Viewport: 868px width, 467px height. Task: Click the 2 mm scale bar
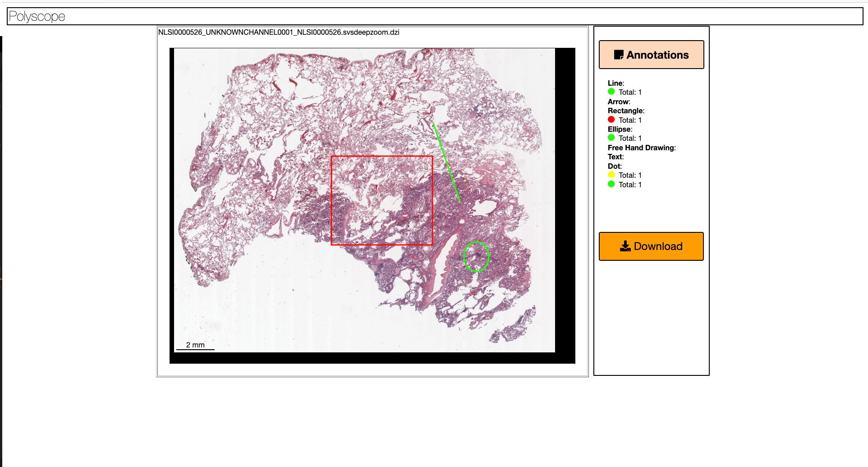point(195,346)
